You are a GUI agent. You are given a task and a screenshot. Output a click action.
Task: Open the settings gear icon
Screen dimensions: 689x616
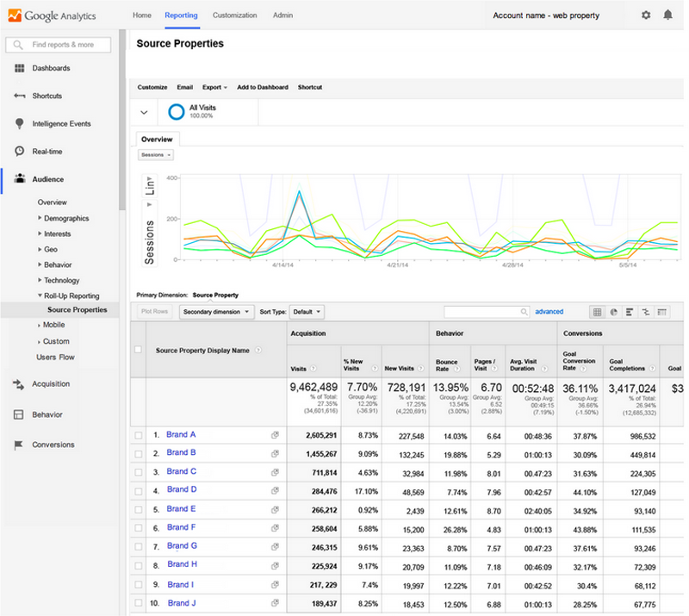coord(646,15)
